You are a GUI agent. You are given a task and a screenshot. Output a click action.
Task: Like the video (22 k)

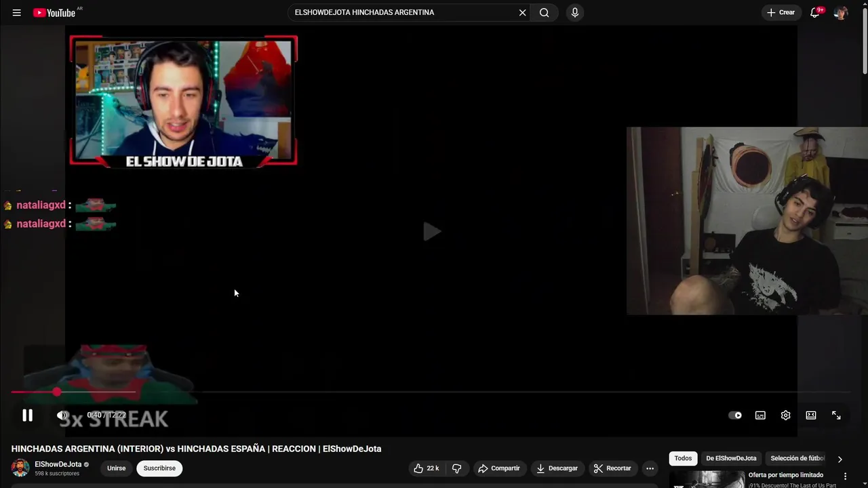tap(427, 468)
